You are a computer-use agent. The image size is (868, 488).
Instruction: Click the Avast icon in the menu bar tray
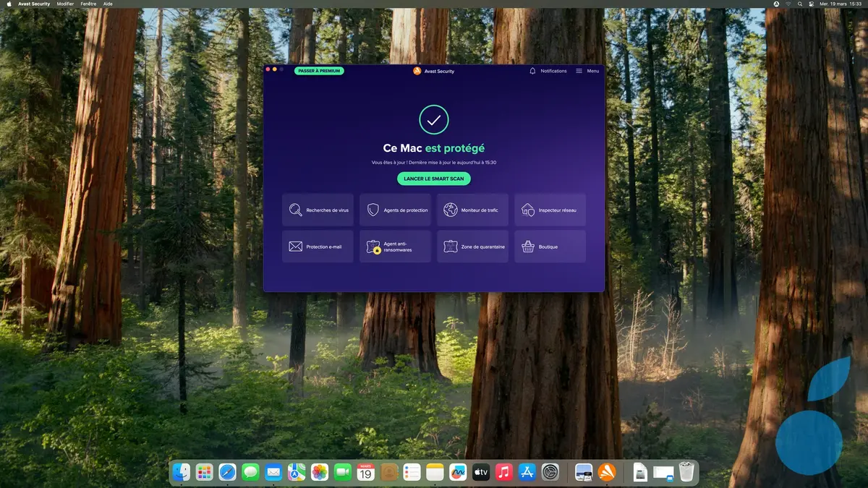pyautogui.click(x=777, y=4)
